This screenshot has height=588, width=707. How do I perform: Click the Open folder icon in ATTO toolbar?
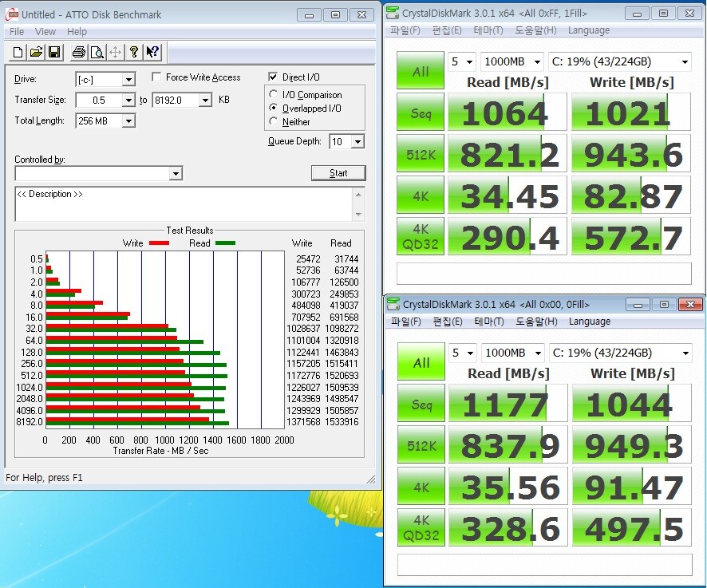pos(36,53)
